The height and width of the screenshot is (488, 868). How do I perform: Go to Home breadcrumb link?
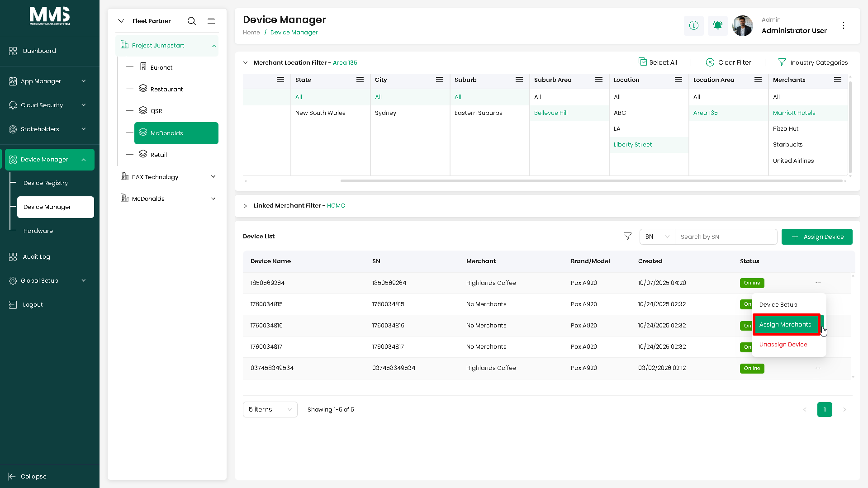point(251,32)
